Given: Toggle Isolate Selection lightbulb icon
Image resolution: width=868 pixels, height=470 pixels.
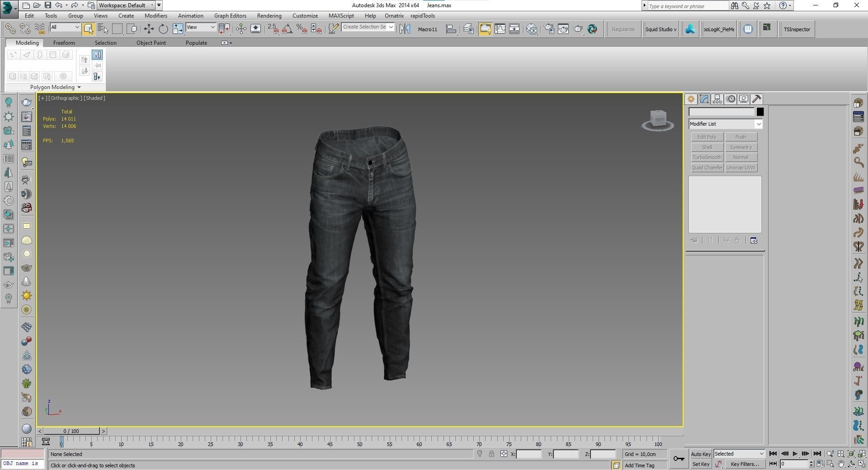Looking at the screenshot, I should (x=480, y=454).
